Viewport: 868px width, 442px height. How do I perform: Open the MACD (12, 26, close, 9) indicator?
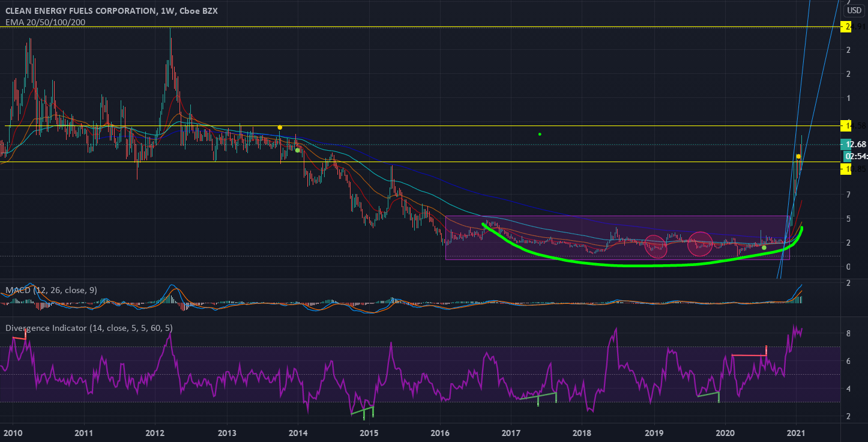(x=51, y=290)
